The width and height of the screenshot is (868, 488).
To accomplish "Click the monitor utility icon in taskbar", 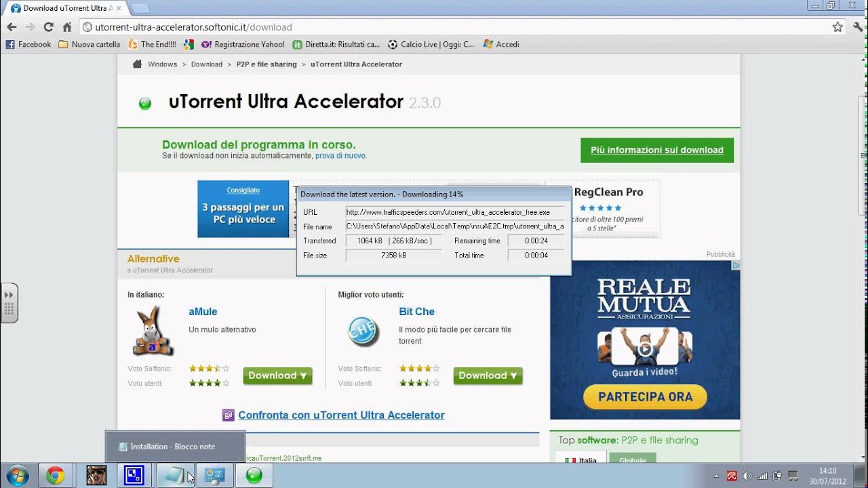I will [214, 476].
